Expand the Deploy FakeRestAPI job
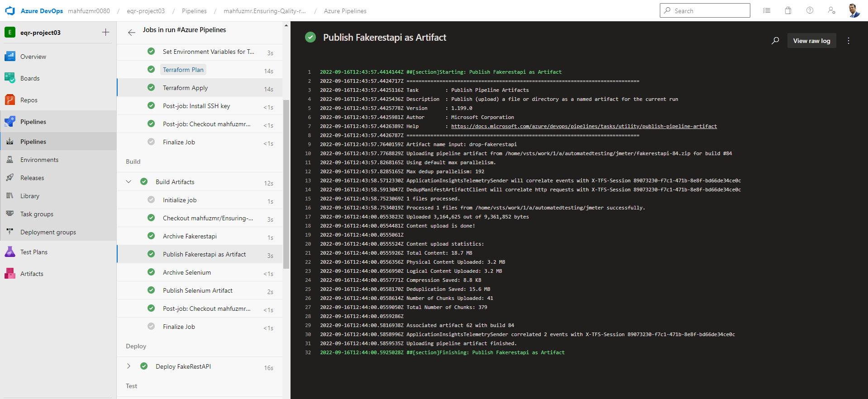868x399 pixels. point(129,366)
